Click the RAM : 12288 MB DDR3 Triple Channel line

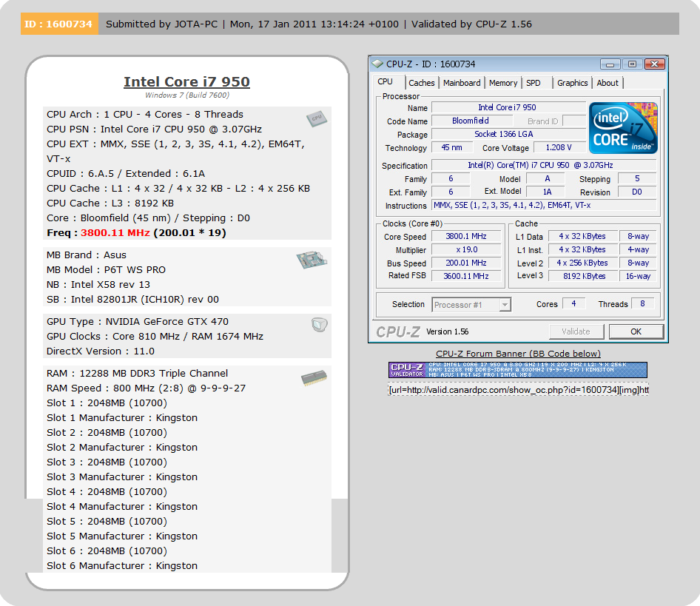coord(137,374)
